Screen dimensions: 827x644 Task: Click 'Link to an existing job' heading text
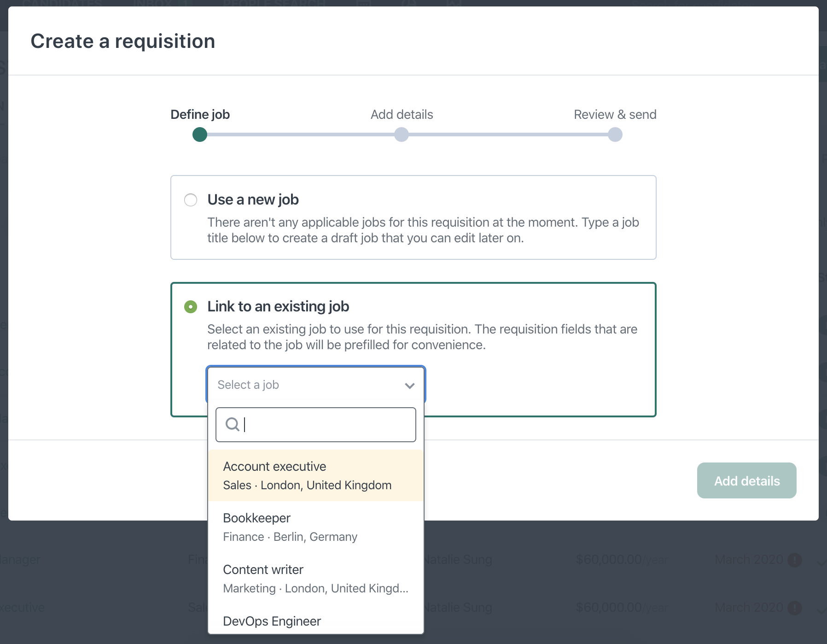click(x=278, y=306)
